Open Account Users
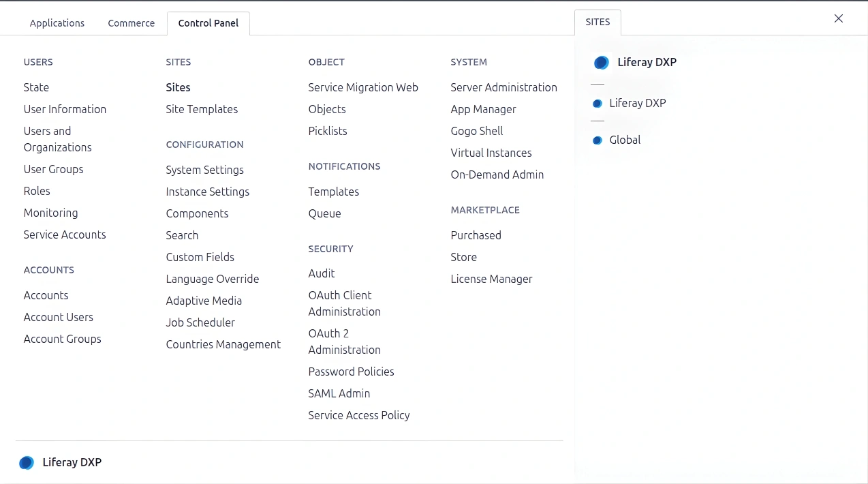868x484 pixels. 58,317
